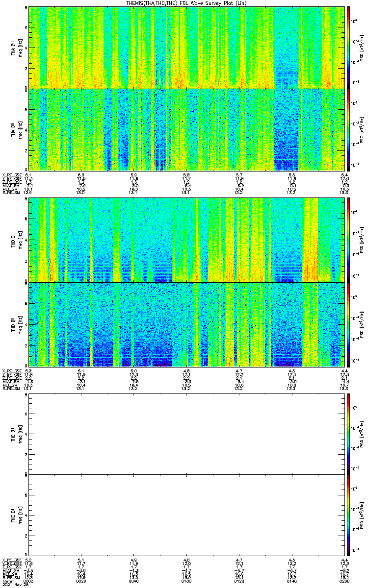This screenshot has width=368, height=588.
Task: Select the THA B-parallel spectrogram panel
Action: [186, 129]
